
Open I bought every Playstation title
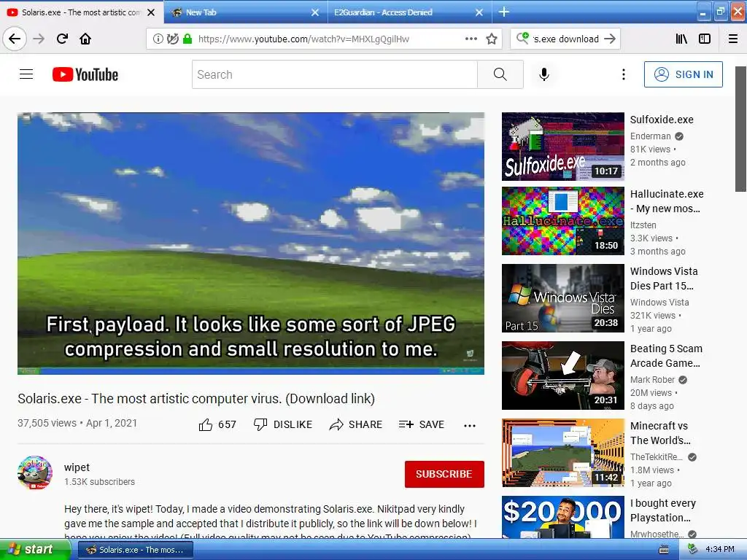tap(663, 510)
